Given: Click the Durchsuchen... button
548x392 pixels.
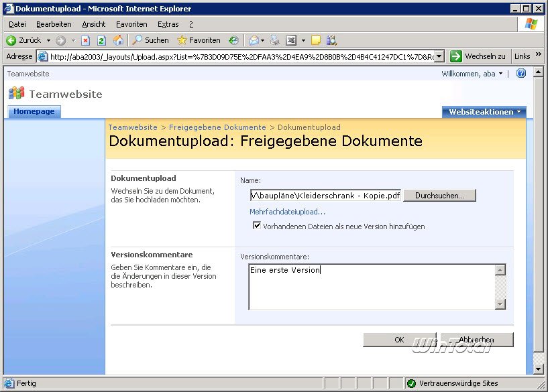Looking at the screenshot, I should [x=439, y=196].
